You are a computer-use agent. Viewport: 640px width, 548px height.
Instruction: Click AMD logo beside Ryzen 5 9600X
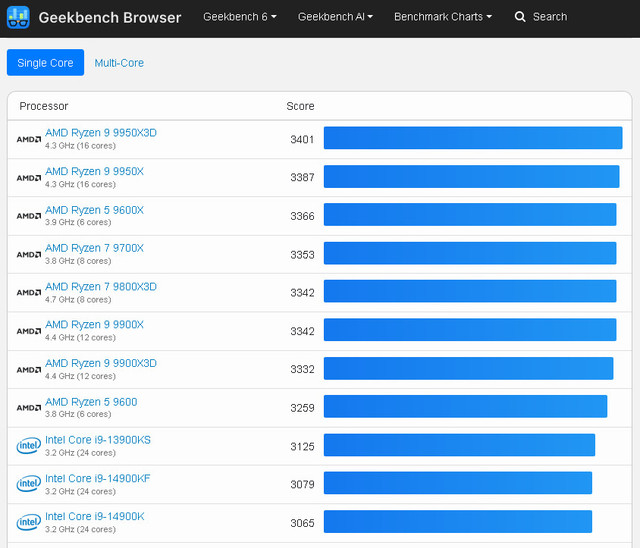point(29,216)
